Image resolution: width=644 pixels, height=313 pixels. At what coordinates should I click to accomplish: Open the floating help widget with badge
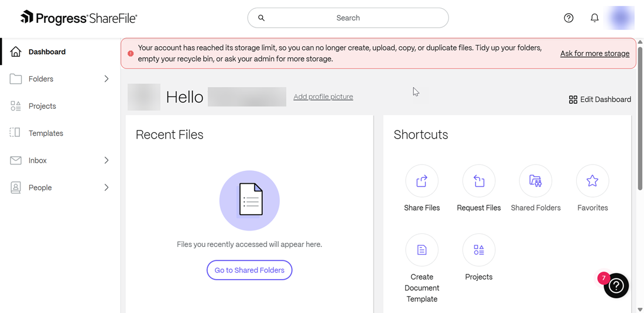pyautogui.click(x=616, y=286)
